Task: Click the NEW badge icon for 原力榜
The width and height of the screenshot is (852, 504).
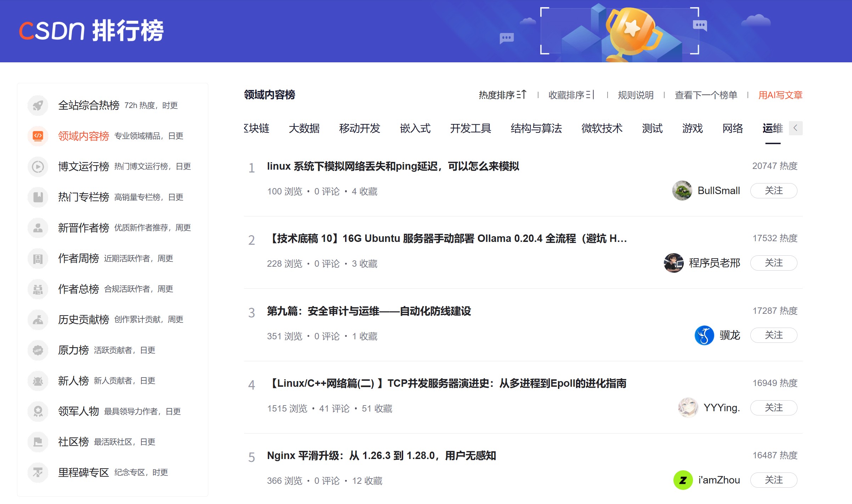Action: point(38,350)
